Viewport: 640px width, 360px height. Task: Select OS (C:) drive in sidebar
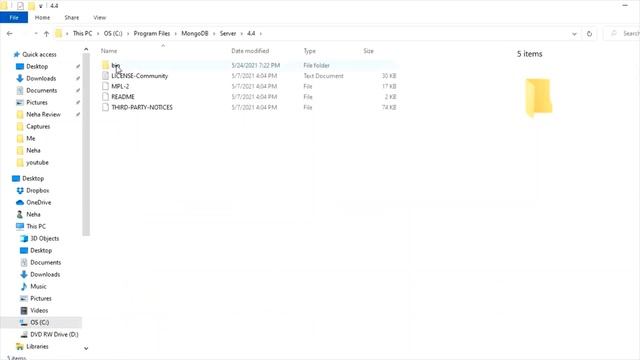[40, 322]
